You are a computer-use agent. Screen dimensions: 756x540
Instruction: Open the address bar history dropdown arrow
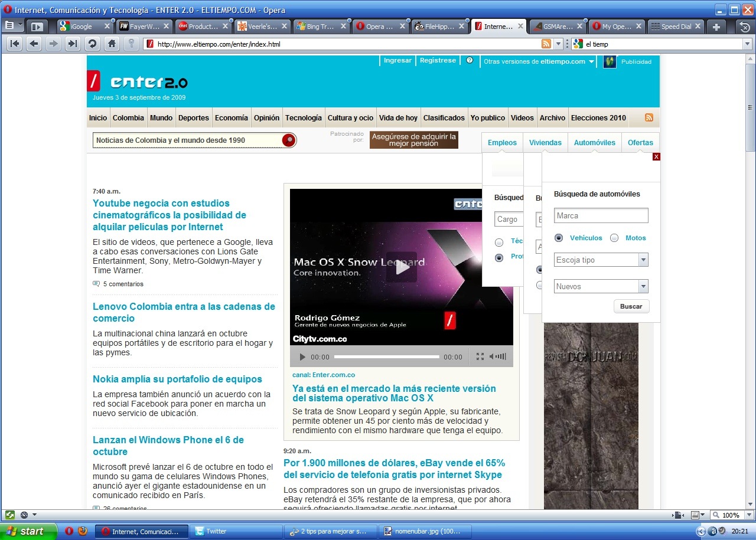tap(558, 44)
